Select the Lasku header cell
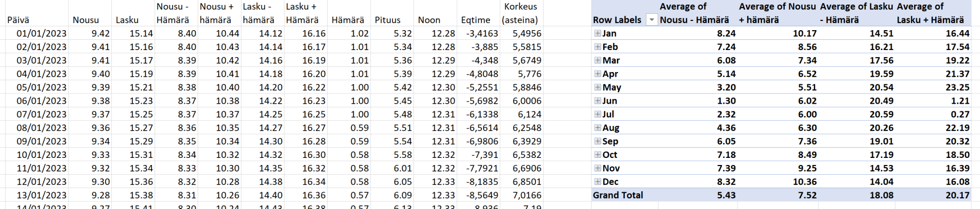This screenshot has height=209, width=980. [133, 13]
